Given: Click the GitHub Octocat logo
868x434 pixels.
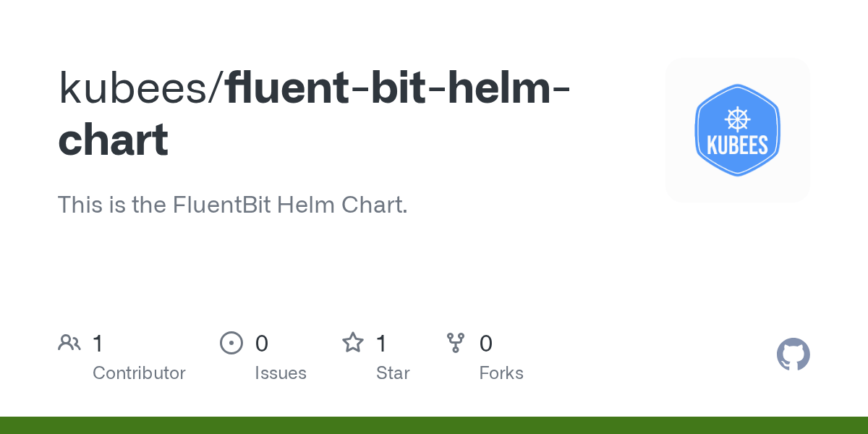Looking at the screenshot, I should click(x=793, y=354).
